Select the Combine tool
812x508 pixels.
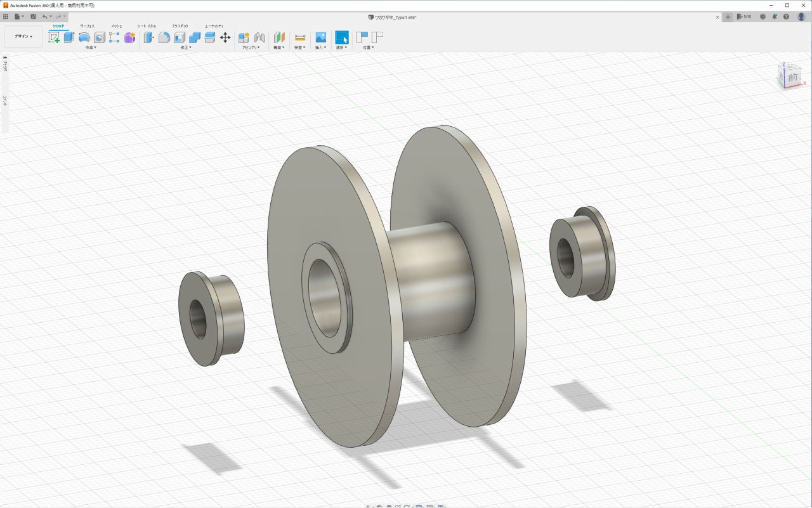(195, 37)
